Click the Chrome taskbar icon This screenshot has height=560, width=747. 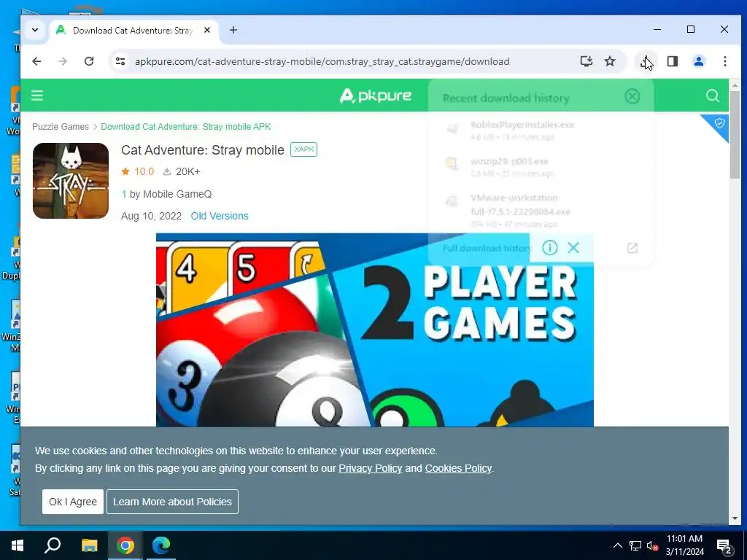125,545
